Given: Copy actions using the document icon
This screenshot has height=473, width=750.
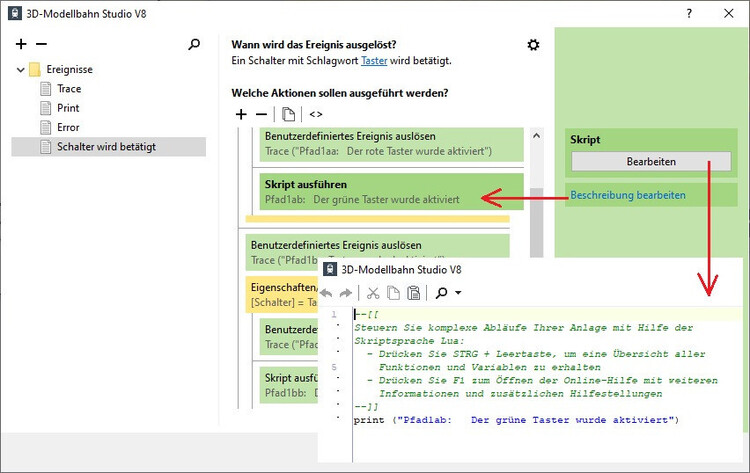Looking at the screenshot, I should click(x=288, y=114).
